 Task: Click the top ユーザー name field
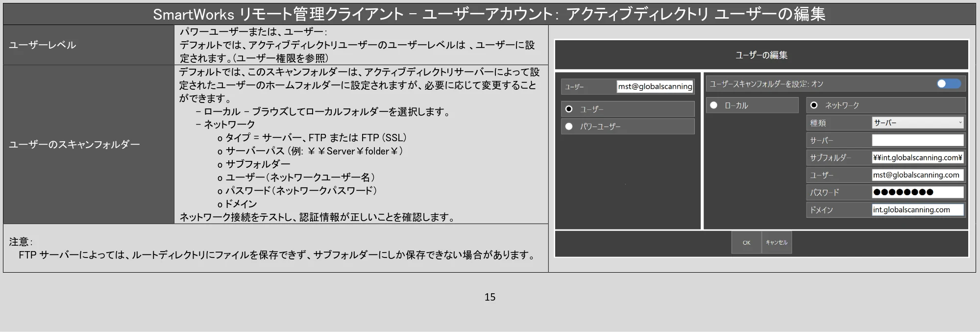[655, 87]
